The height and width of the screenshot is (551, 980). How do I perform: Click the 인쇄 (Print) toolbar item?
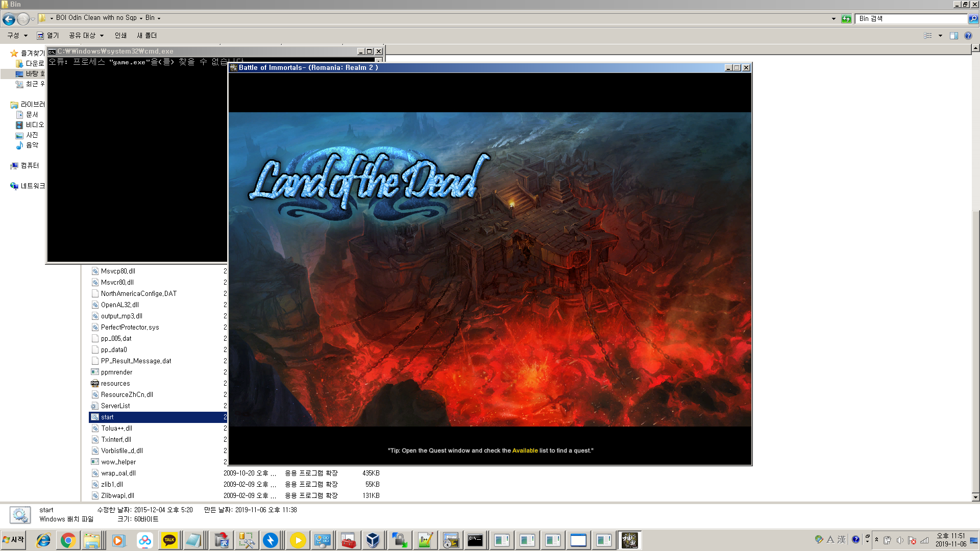[x=120, y=36]
